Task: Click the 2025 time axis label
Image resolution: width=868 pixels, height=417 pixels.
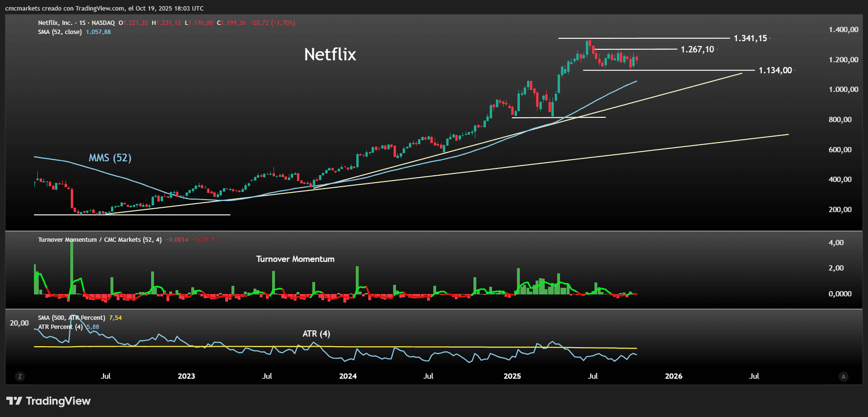Action: pos(512,376)
